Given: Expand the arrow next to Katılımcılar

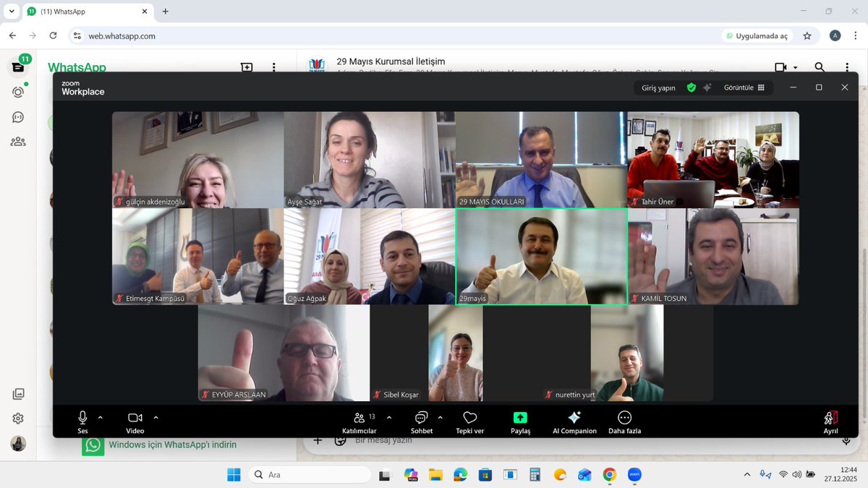Looking at the screenshot, I should tap(389, 417).
